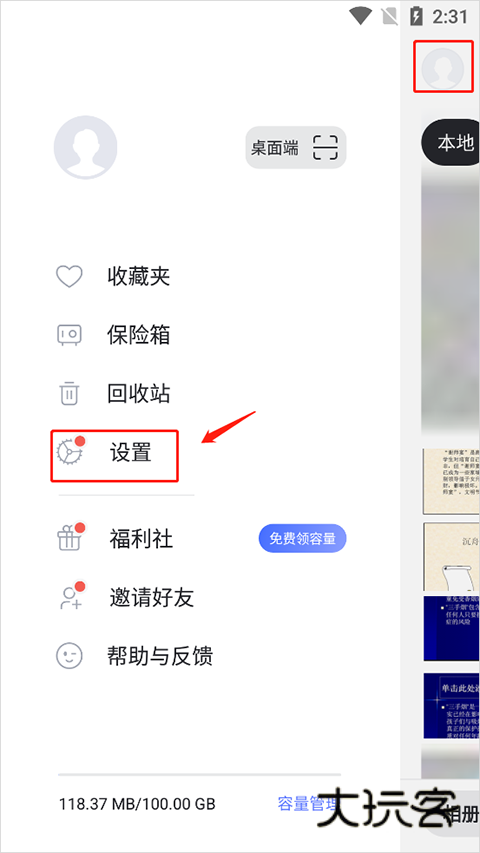
Task: Open the Favorites heart icon
Action: (70, 276)
